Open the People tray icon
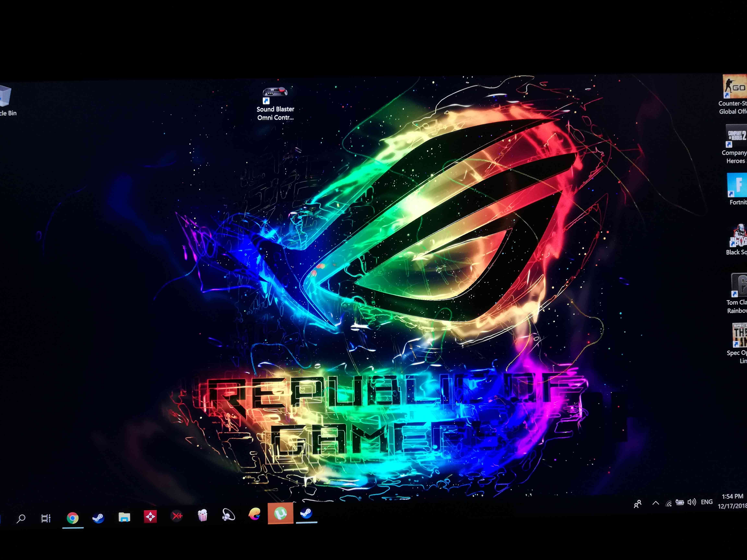This screenshot has height=560, width=747. coord(638,504)
